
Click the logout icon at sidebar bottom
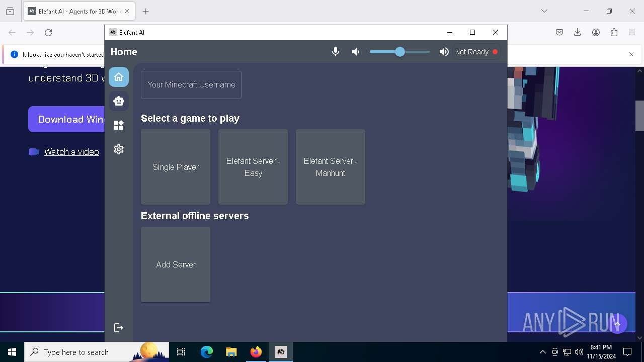coord(119,328)
